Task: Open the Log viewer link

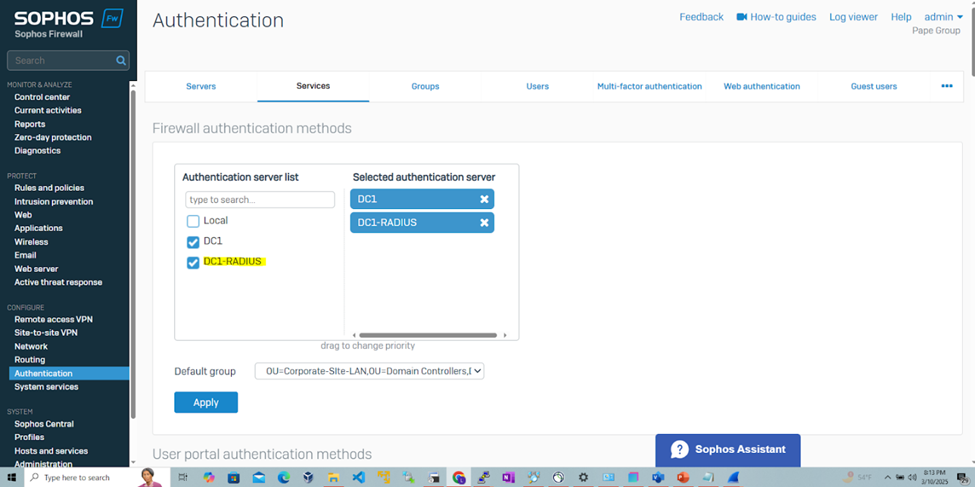Action: [853, 17]
